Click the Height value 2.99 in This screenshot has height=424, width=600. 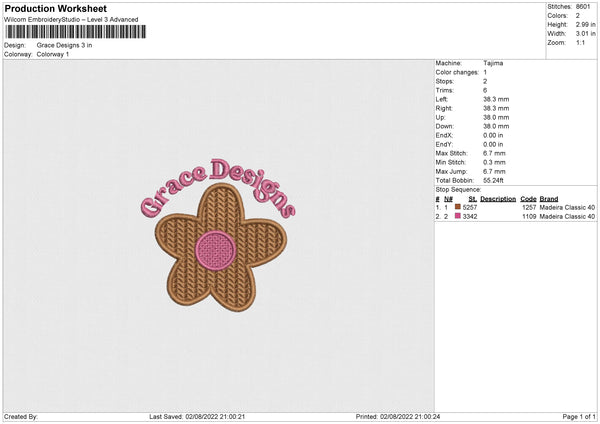(x=585, y=24)
